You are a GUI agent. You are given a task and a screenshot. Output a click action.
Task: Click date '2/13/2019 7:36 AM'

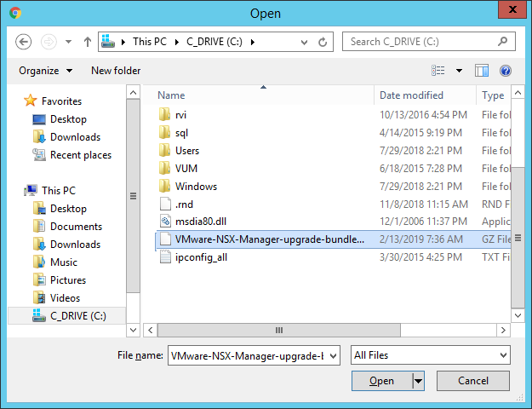click(420, 239)
